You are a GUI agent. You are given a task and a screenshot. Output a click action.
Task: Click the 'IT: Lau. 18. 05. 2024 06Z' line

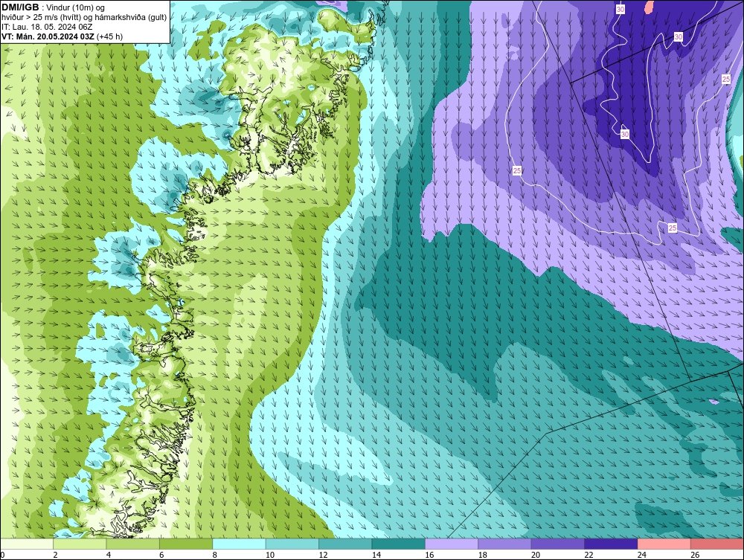pyautogui.click(x=47, y=27)
